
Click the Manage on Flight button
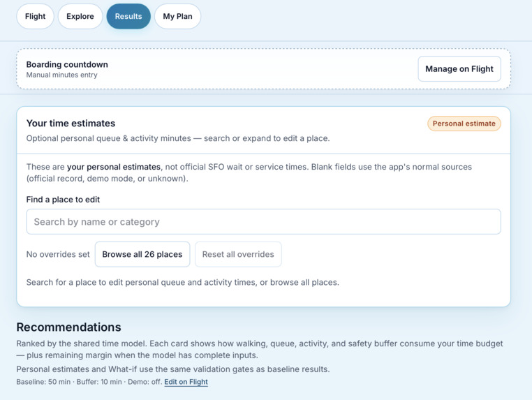459,69
